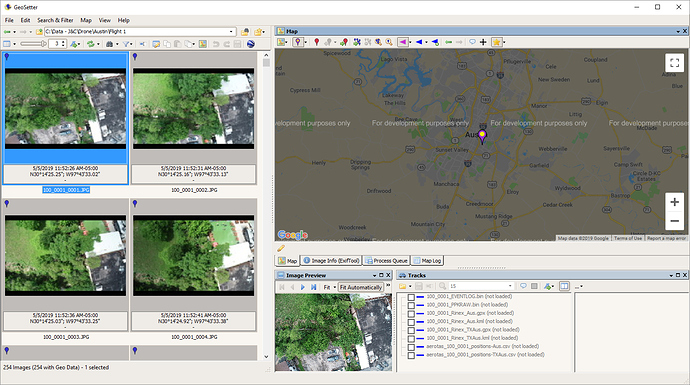
Task: Toggle the split view icon in Tracks toolbar
Action: 564,286
